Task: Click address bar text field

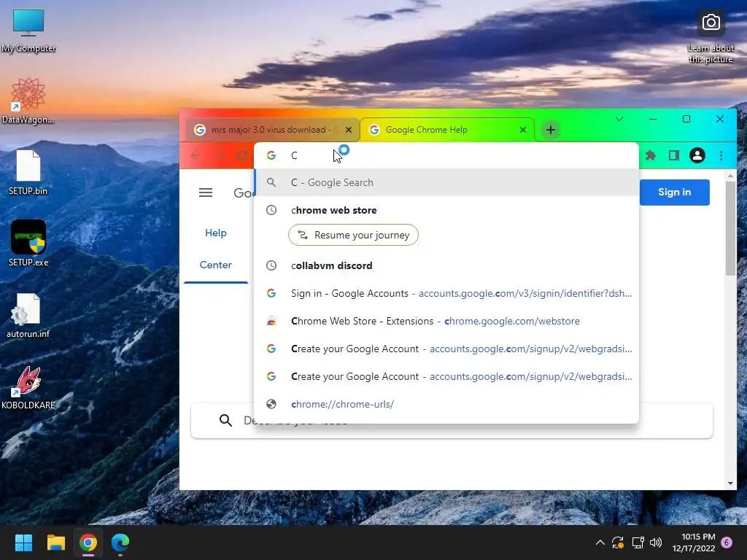Action: 447,155
